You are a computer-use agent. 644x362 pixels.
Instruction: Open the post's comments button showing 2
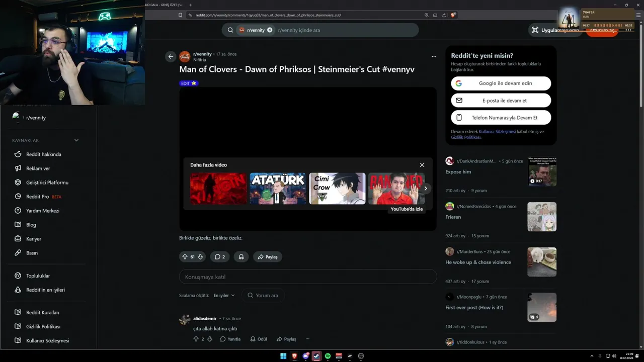[220, 257]
